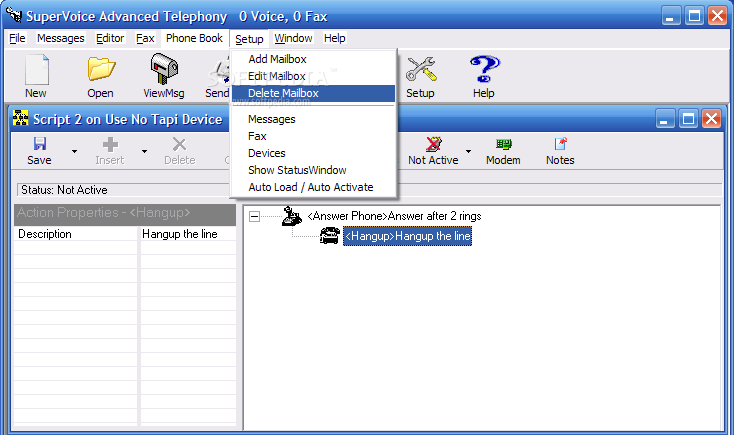Image resolution: width=734 pixels, height=435 pixels.
Task: Open the Phone Book menu
Action: click(x=194, y=38)
